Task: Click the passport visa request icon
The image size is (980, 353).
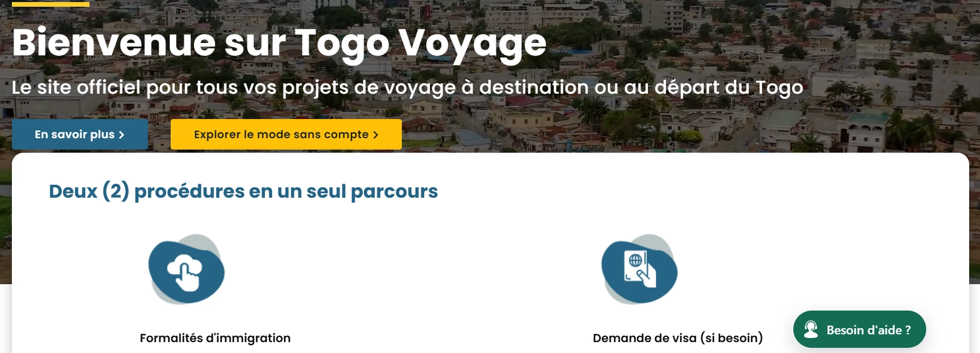Action: 640,270
